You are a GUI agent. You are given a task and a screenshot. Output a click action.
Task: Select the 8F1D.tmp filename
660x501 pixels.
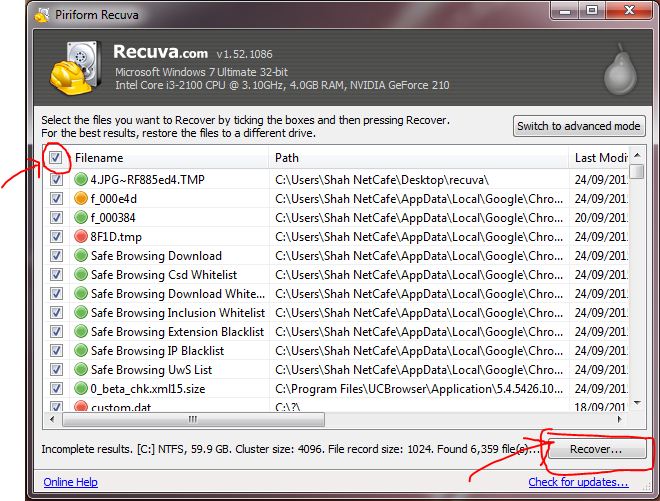pyautogui.click(x=116, y=237)
